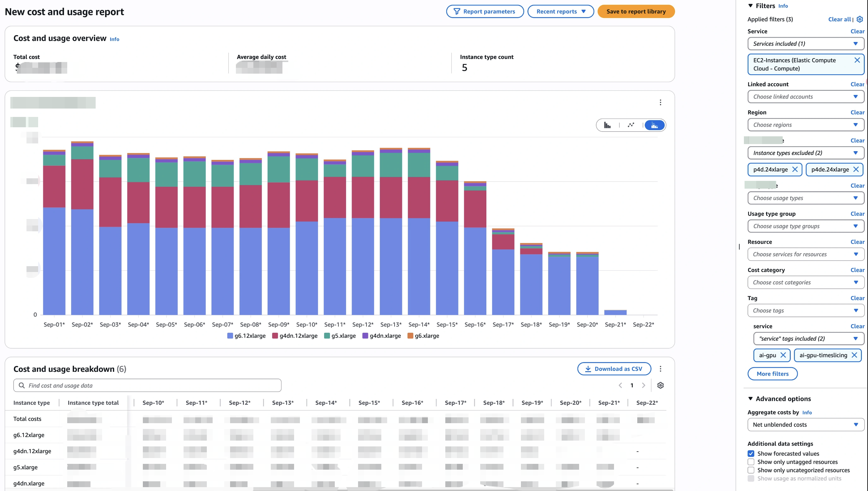This screenshot has width=868, height=491.
Task: Clear the Service filter
Action: 857,31
